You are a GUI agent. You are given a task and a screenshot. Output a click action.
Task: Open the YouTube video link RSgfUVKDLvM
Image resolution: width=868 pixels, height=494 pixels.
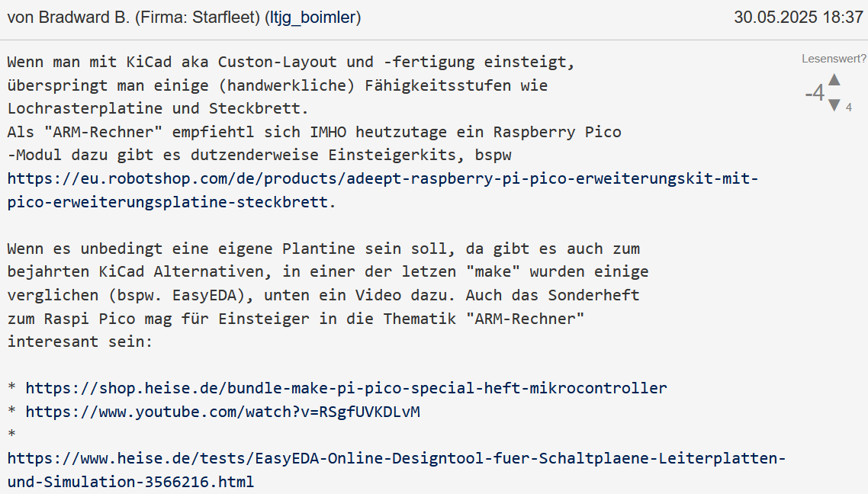tap(223, 412)
